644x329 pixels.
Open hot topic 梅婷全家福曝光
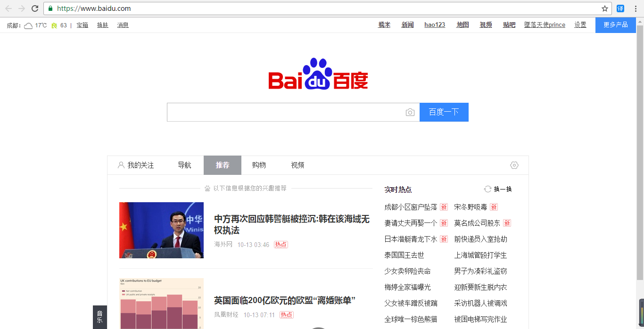click(407, 287)
